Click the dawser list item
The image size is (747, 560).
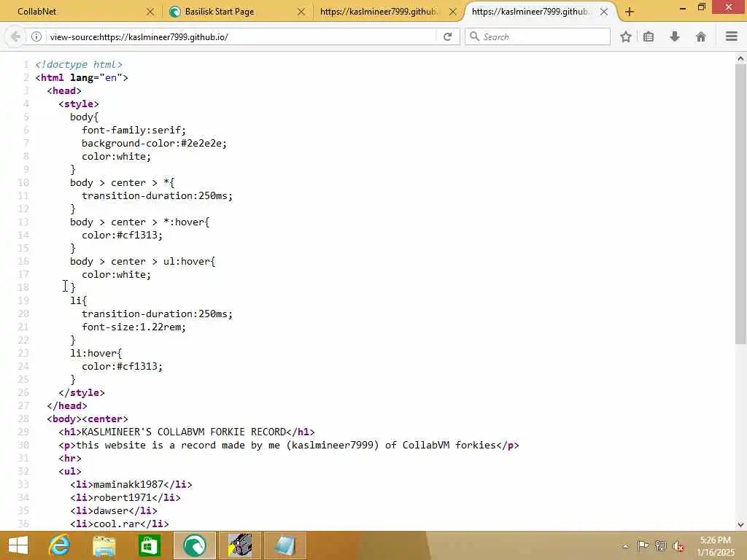pyautogui.click(x=113, y=510)
